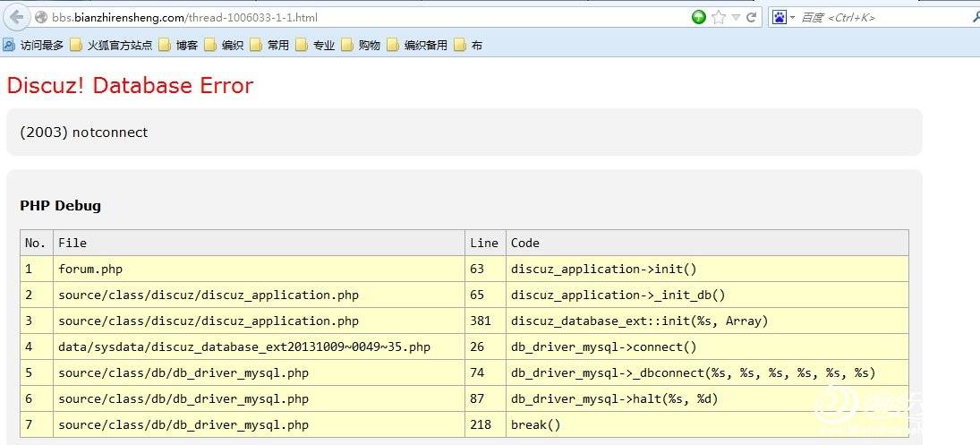Viewport: 980px width, 445px height.
Task: Open the 专业 bookmarks folder
Action: pyautogui.click(x=315, y=45)
